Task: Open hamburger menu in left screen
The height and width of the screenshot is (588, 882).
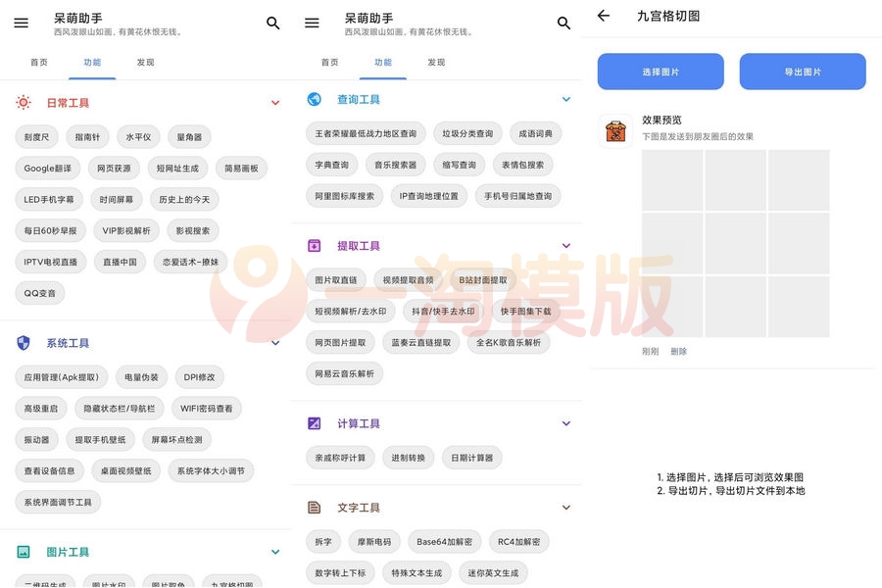Action: click(22, 24)
